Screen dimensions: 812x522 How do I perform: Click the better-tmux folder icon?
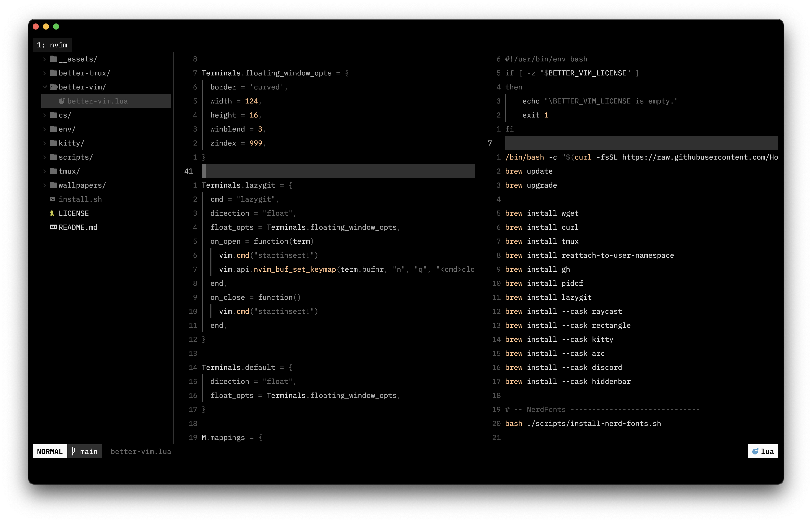click(x=53, y=73)
